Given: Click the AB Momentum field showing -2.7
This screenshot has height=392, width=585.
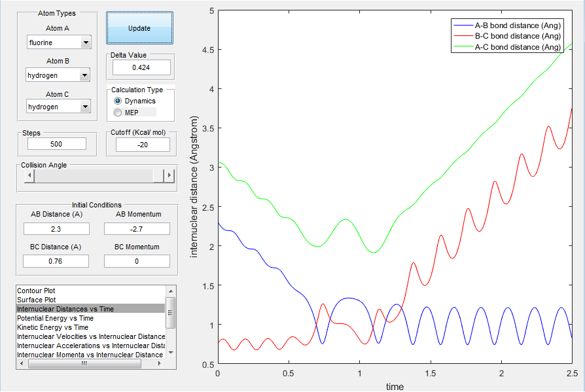Looking at the screenshot, I should pos(137,228).
